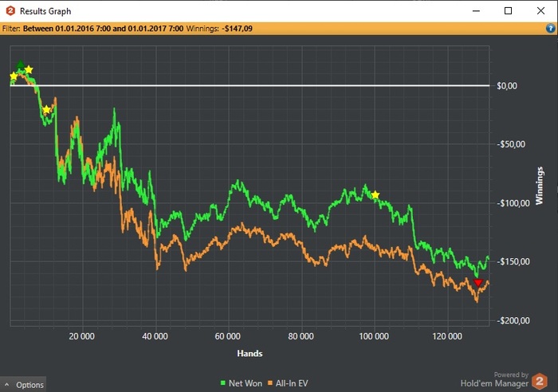The image size is (558, 392).
Task: Click the green Net Won legend swatch
Action: [x=223, y=383]
